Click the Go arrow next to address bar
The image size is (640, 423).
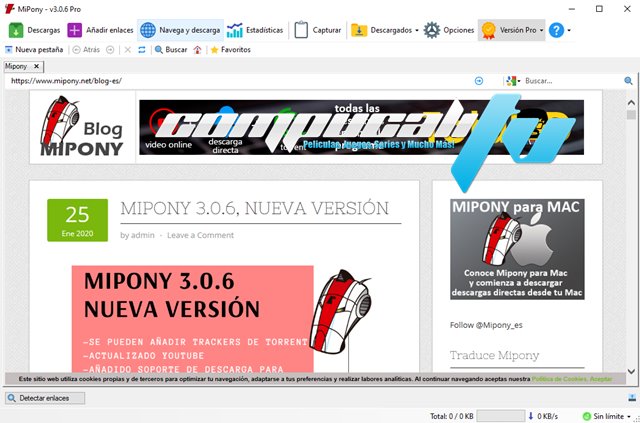[479, 81]
